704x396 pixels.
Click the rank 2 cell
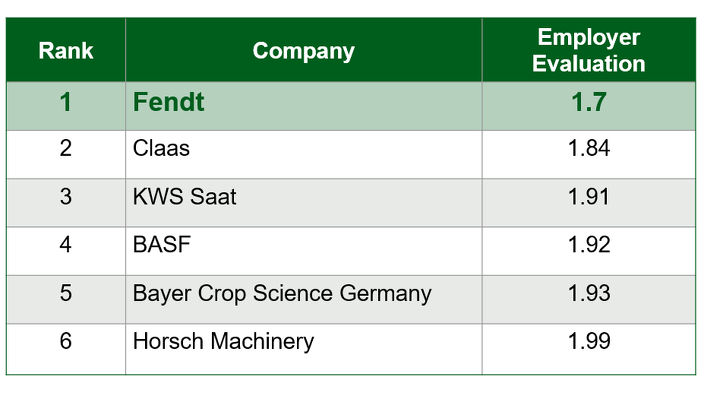66,154
